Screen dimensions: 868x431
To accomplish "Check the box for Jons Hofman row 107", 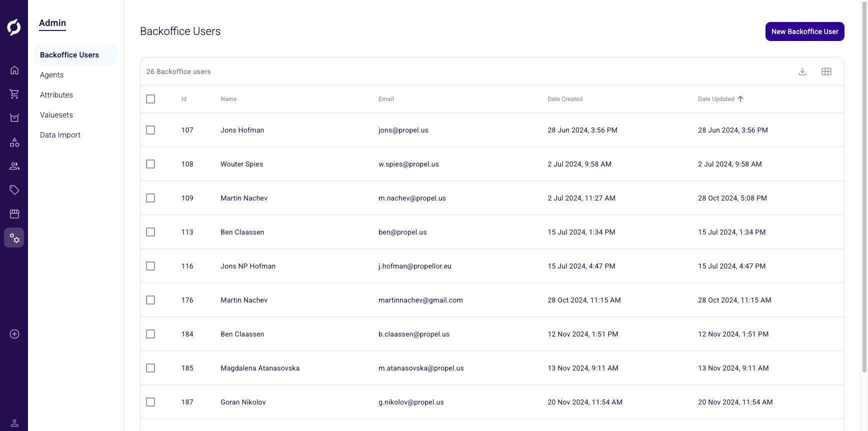I will click(150, 130).
